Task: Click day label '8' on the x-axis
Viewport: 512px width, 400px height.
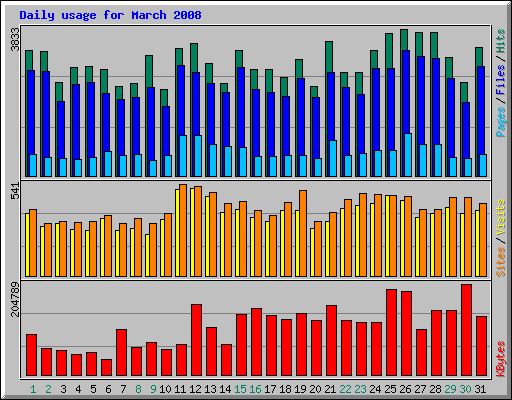Action: pyautogui.click(x=138, y=389)
